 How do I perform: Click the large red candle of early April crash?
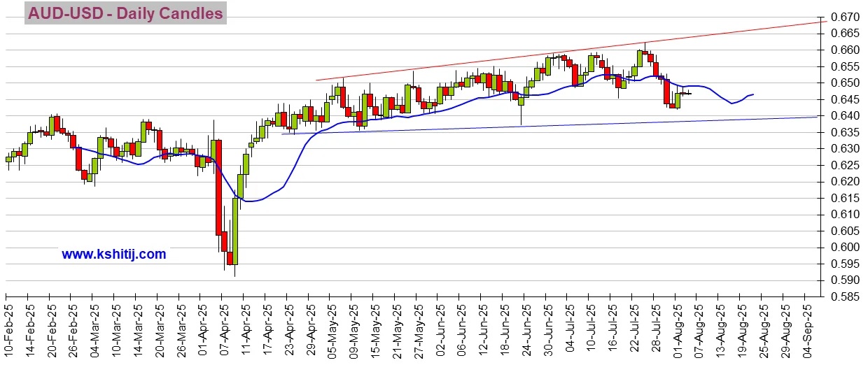[218, 185]
